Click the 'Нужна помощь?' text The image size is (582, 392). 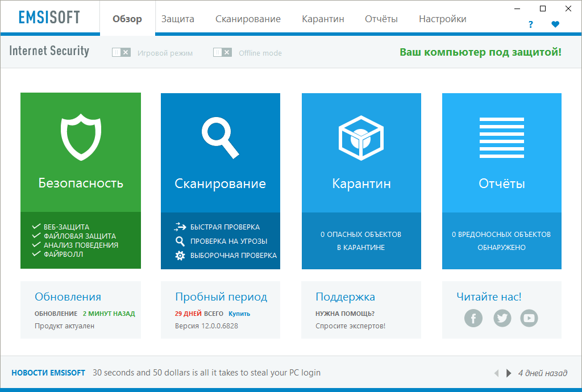point(345,314)
